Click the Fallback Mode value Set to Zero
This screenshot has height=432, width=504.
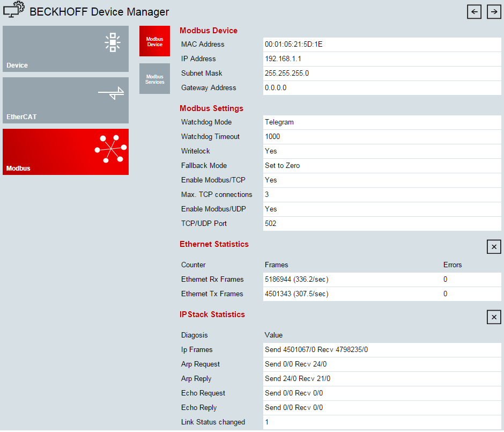click(282, 166)
